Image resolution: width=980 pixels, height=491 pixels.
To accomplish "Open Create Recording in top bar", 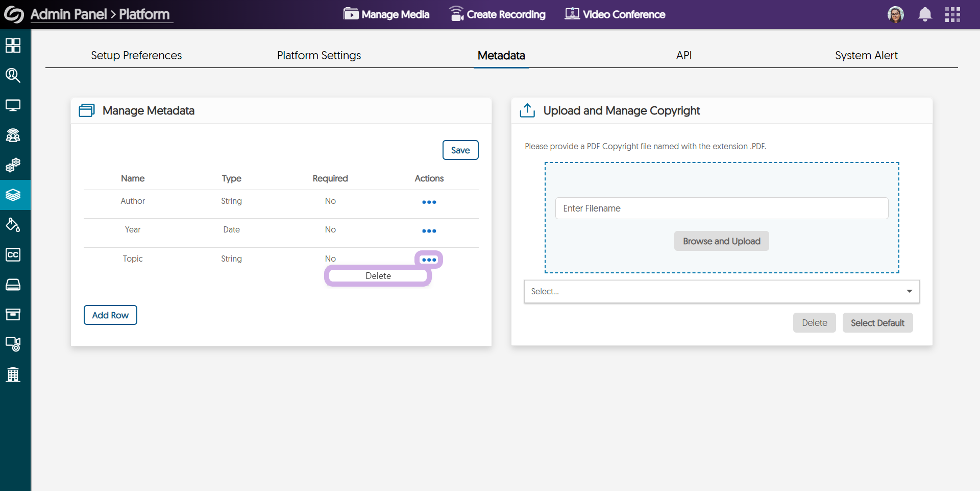I will click(497, 14).
